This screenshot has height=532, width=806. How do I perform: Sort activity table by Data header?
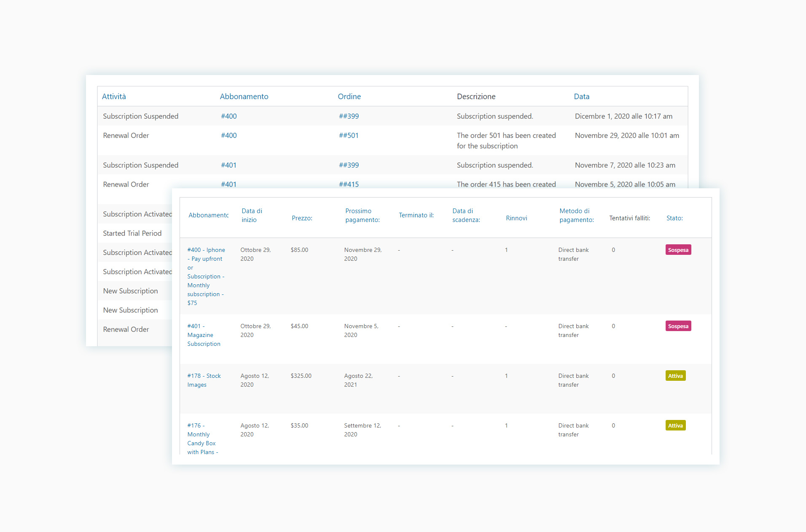point(582,96)
